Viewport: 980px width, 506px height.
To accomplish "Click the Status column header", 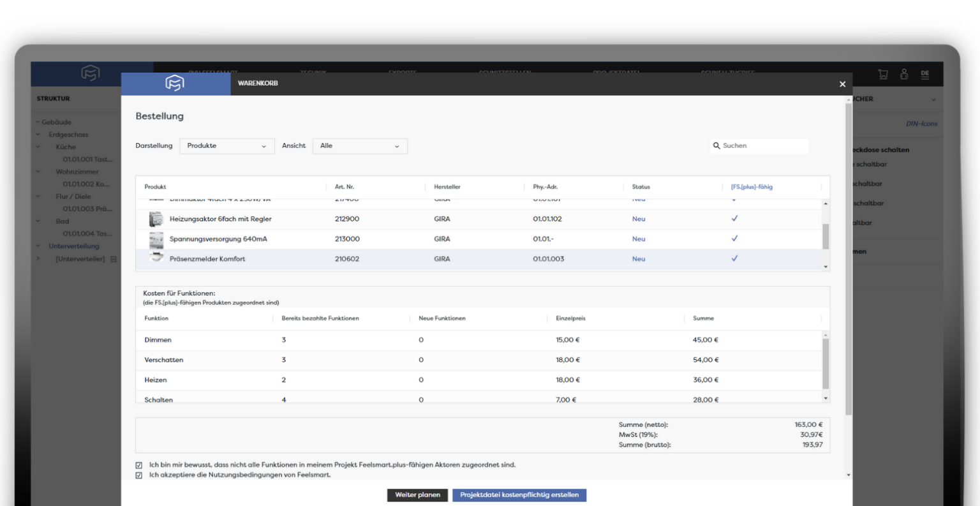I will pyautogui.click(x=641, y=187).
